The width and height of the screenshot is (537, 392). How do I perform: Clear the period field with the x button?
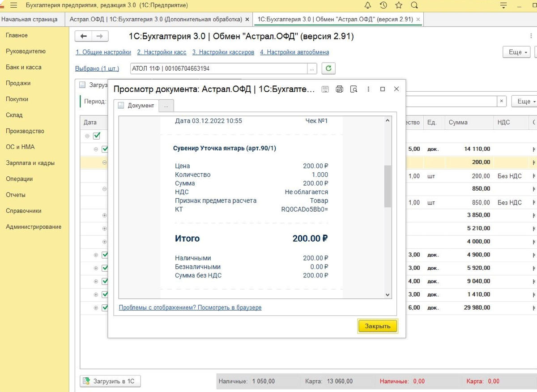502,102
